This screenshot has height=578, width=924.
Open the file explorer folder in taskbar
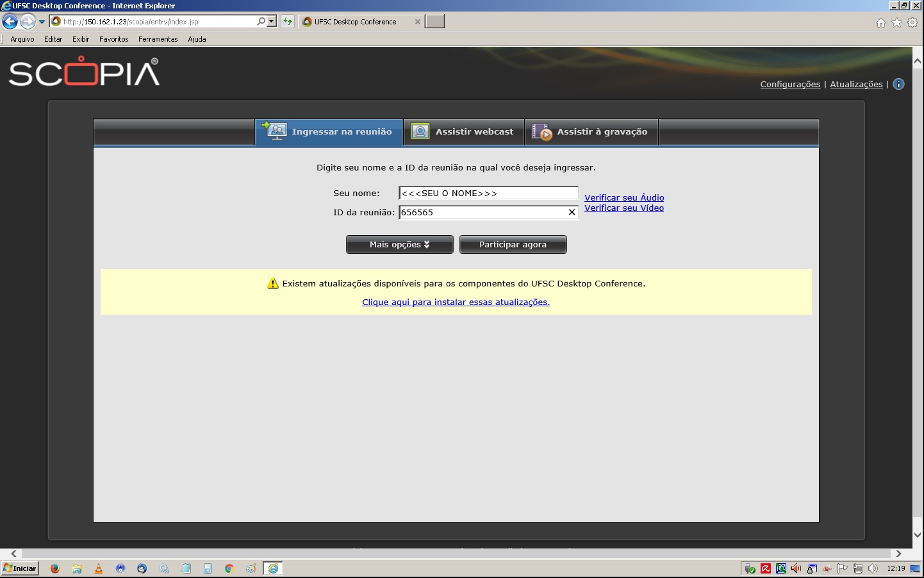77,568
